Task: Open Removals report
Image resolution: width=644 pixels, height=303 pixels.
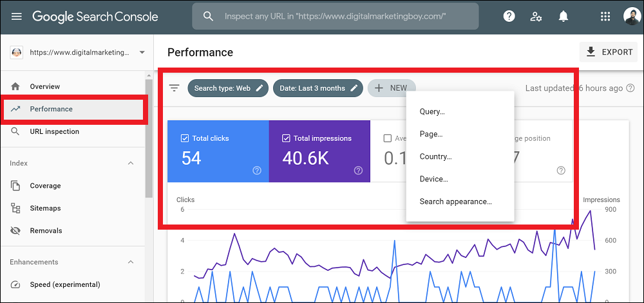Action: 46,231
